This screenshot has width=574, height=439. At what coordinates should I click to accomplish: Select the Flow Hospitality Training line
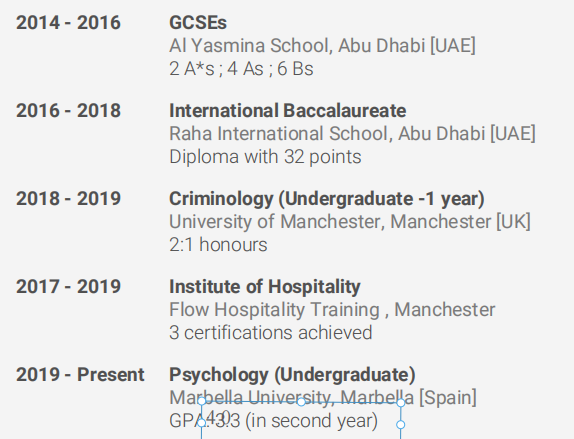pos(332,310)
